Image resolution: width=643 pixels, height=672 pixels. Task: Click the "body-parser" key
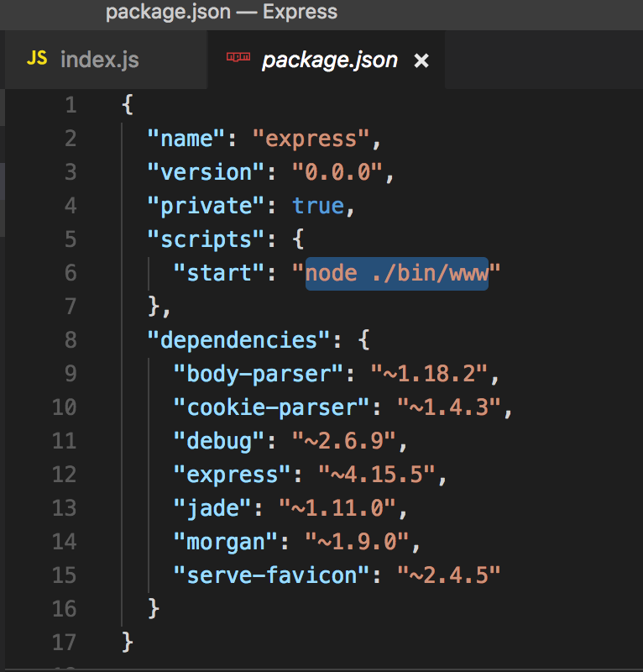(259, 374)
